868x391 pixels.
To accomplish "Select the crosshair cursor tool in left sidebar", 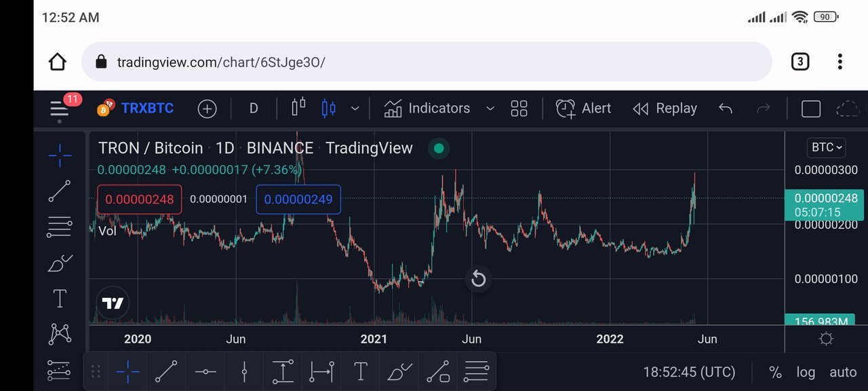I will (60, 155).
